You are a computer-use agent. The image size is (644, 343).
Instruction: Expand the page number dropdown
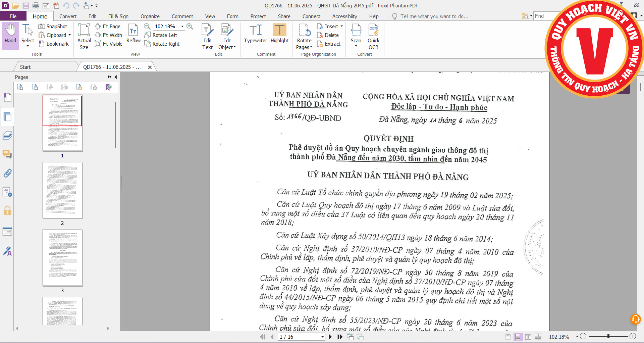tap(322, 337)
